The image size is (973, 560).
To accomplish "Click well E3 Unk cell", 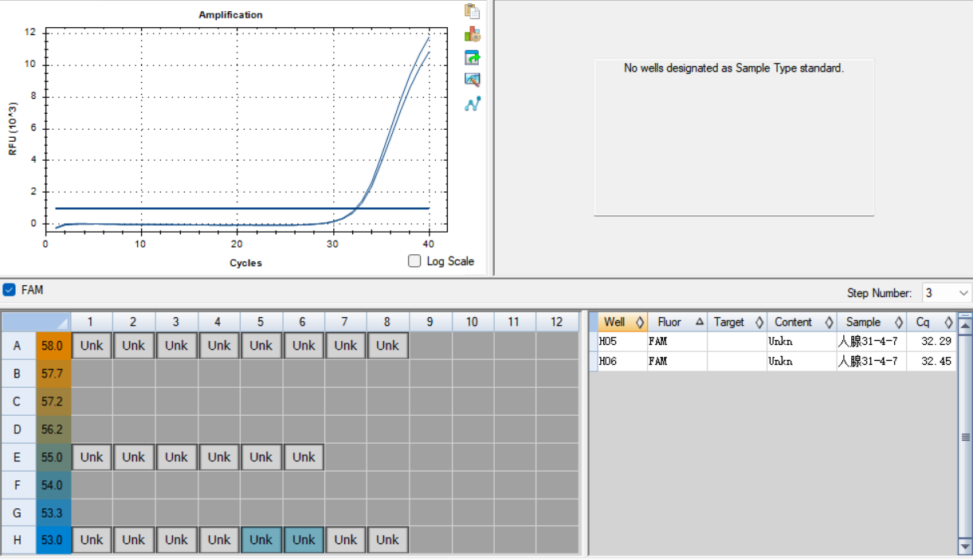I will (176, 457).
